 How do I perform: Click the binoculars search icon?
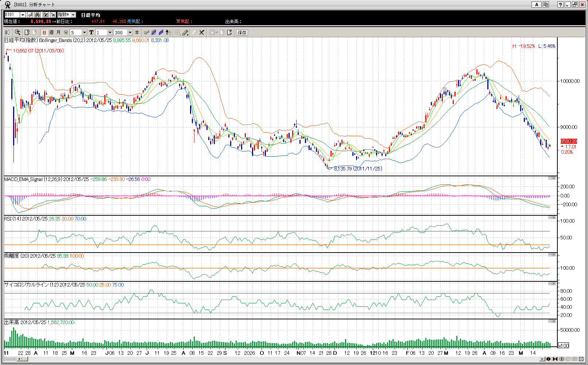point(38,15)
